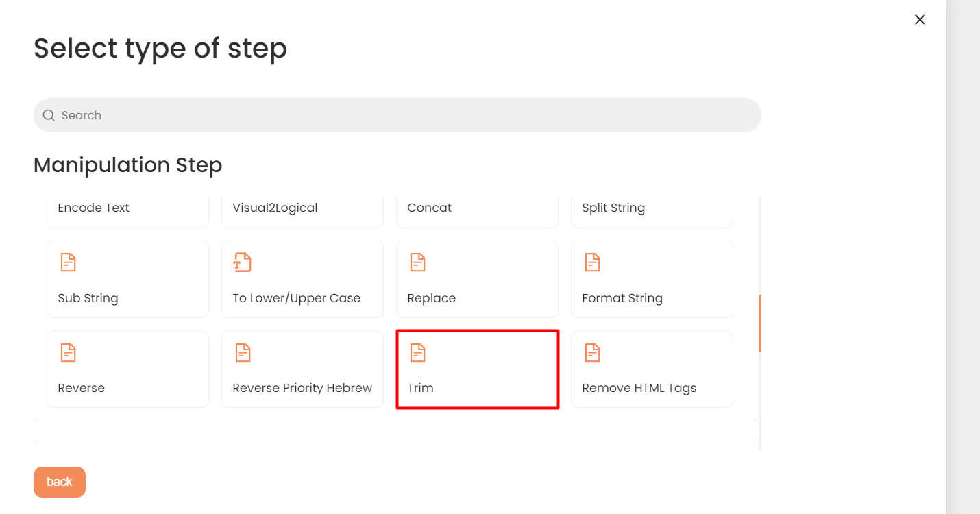This screenshot has height=514, width=980.
Task: Select the Concat step card
Action: (x=477, y=212)
